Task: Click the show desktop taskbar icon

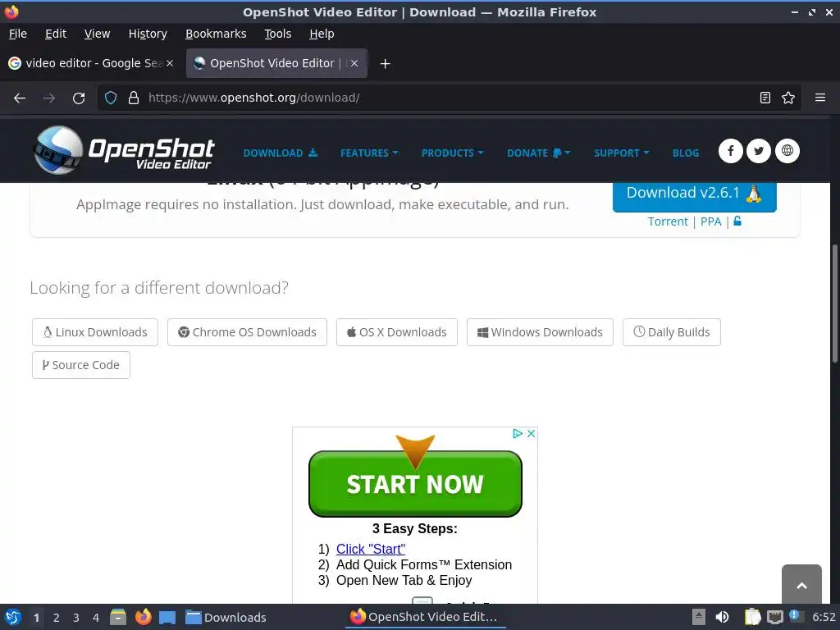Action: 167,618
